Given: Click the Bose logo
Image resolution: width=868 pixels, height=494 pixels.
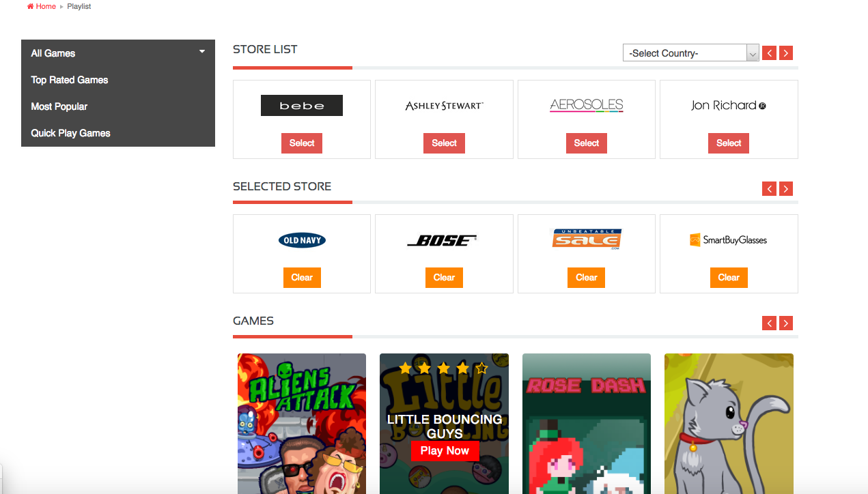Looking at the screenshot, I should pos(442,240).
